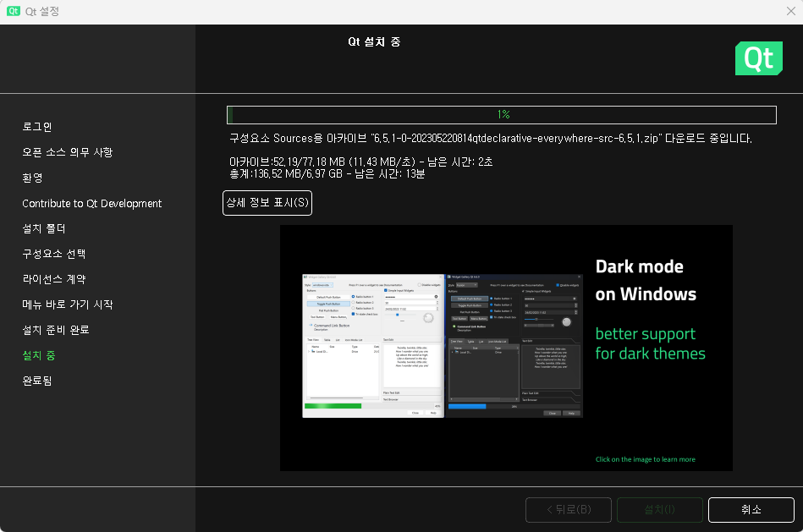Select 환영 step in sidebar

click(x=32, y=178)
